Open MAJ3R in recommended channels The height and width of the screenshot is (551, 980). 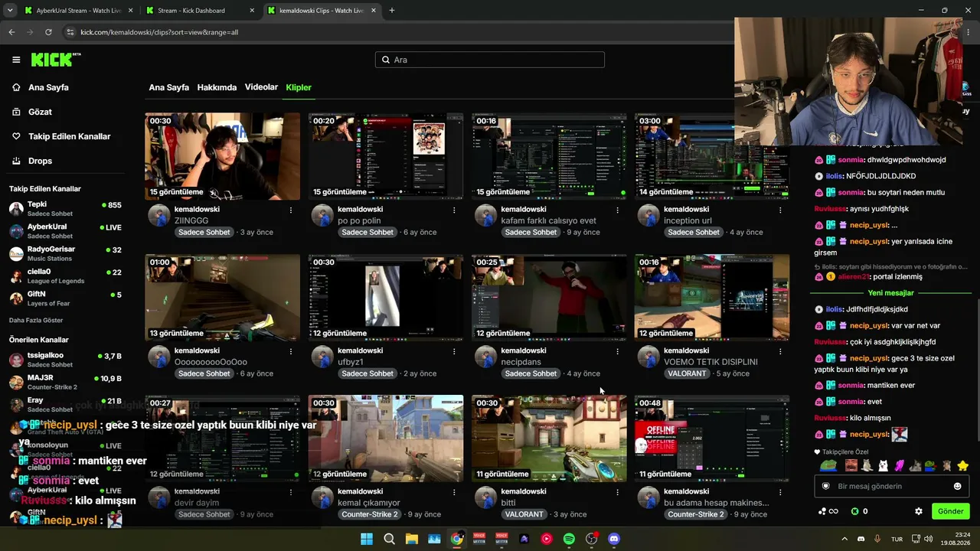pos(65,382)
